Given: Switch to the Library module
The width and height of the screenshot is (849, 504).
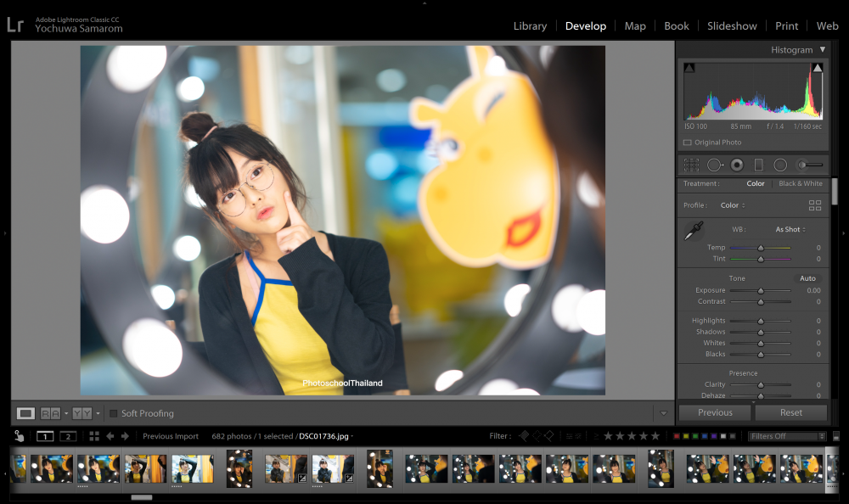Looking at the screenshot, I should [530, 26].
